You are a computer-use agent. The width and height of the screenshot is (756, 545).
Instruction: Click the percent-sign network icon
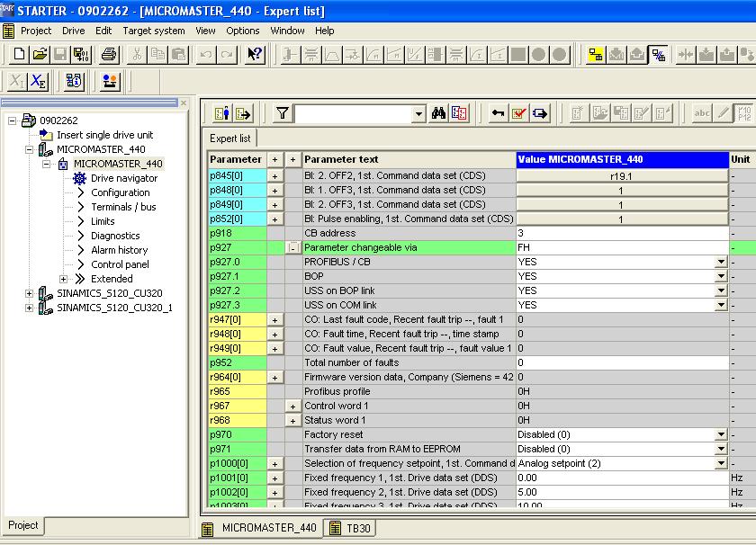click(658, 55)
